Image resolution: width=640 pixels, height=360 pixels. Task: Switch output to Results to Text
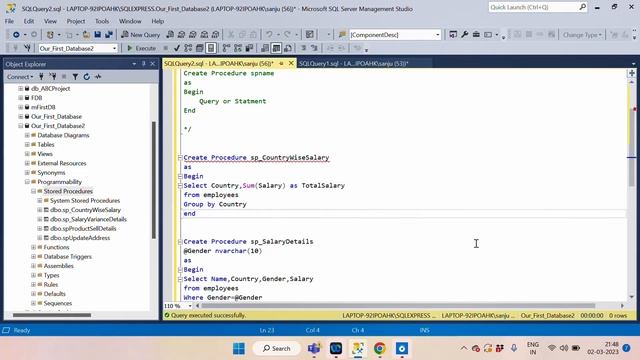(264, 48)
